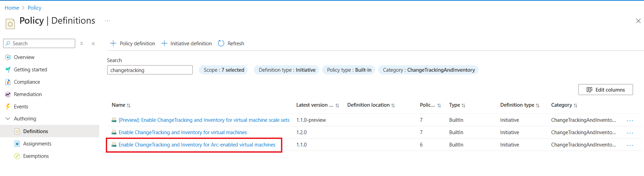Viewport: 644px width, 176px height.
Task: Collapse the sidebar with the double-chevron icon
Action: [93, 44]
